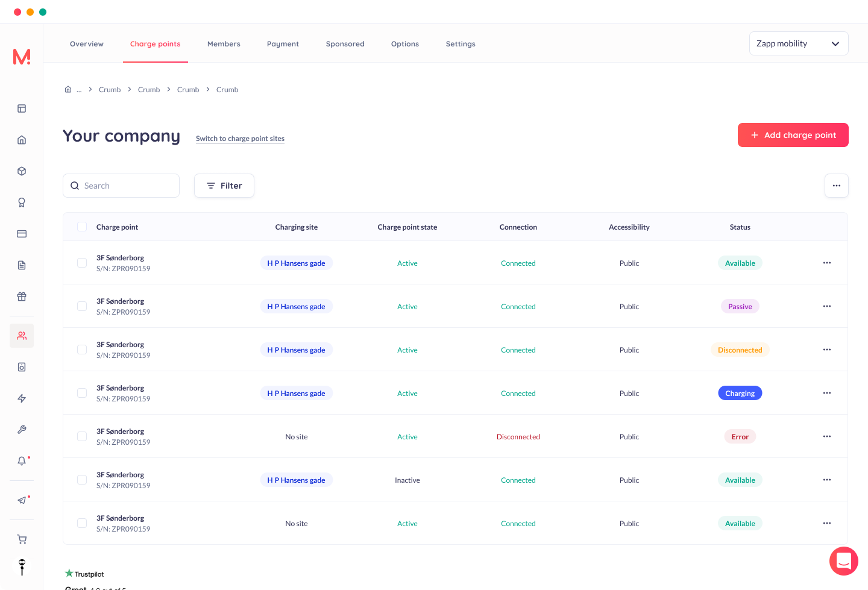Follow the Switch to charge point sites link

click(240, 139)
